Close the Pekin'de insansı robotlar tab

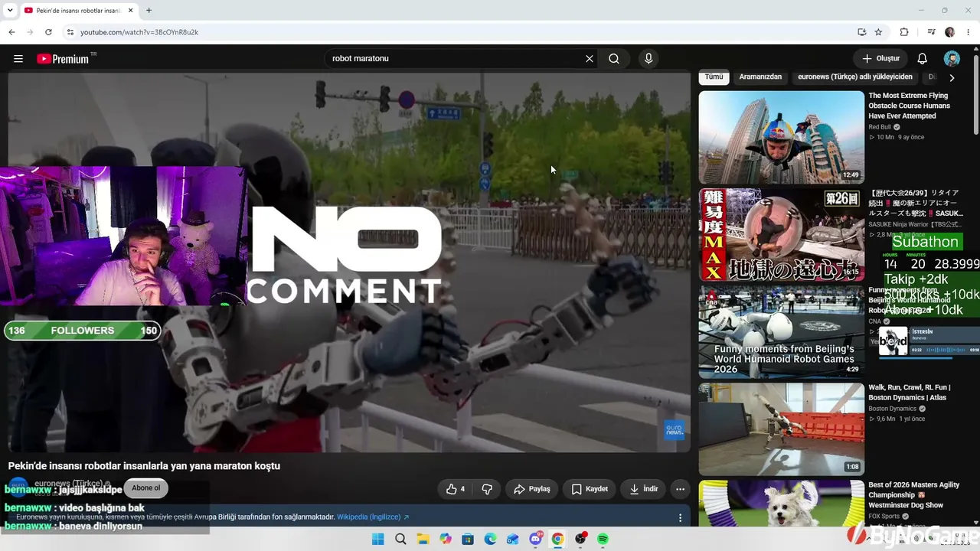[x=129, y=11]
